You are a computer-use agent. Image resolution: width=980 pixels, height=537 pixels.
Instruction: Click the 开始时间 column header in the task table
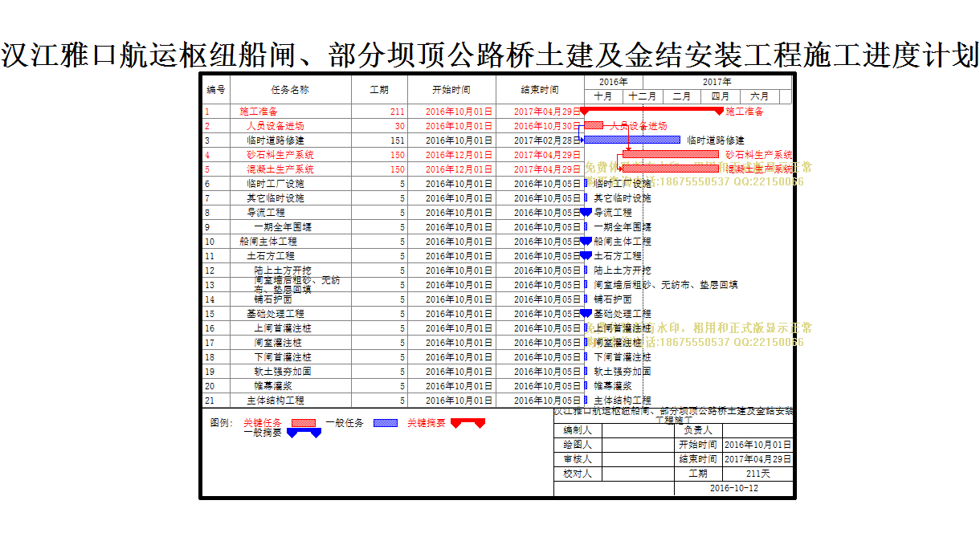(451, 90)
